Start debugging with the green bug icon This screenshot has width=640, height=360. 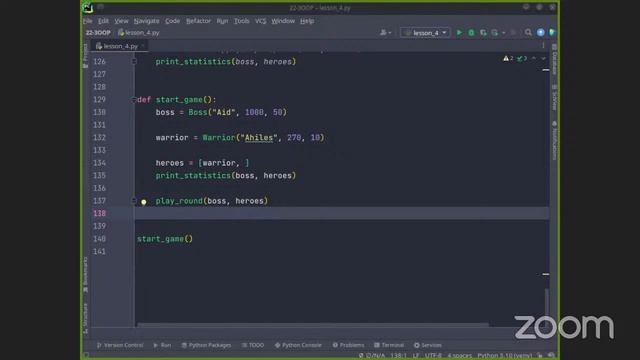[x=471, y=32]
